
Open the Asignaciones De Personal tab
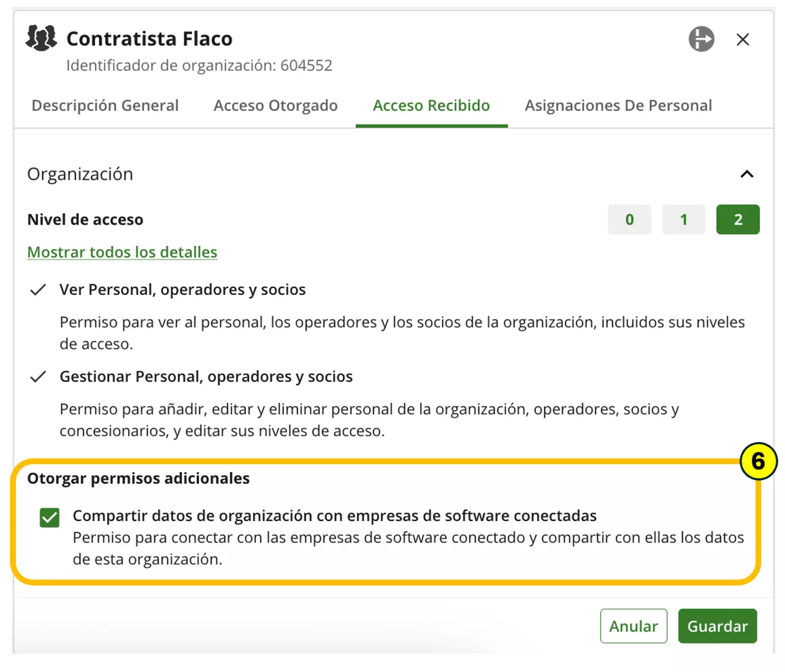tap(618, 105)
